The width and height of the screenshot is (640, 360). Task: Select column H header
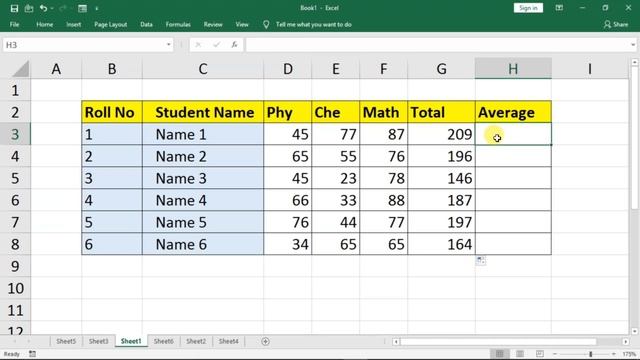513,69
